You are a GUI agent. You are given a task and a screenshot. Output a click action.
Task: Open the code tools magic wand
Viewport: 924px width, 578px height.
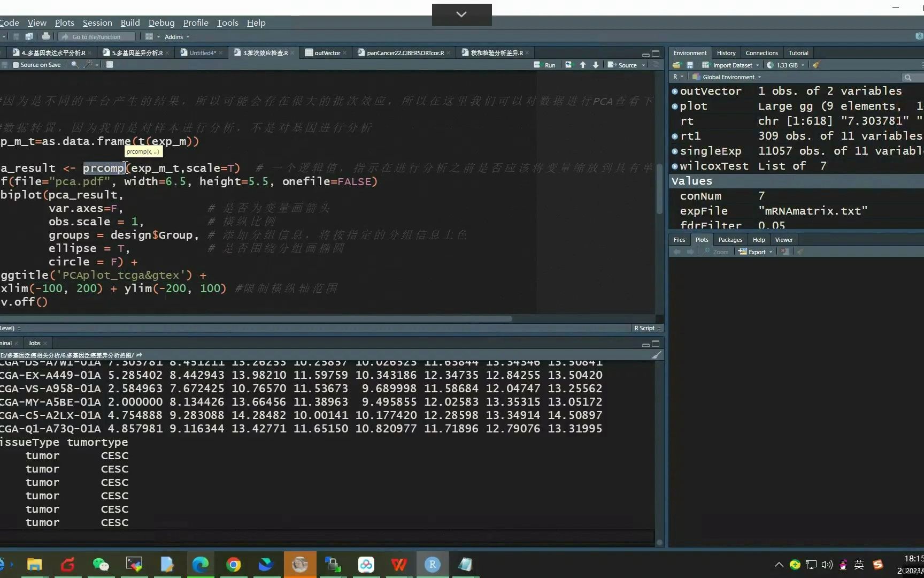(x=89, y=65)
